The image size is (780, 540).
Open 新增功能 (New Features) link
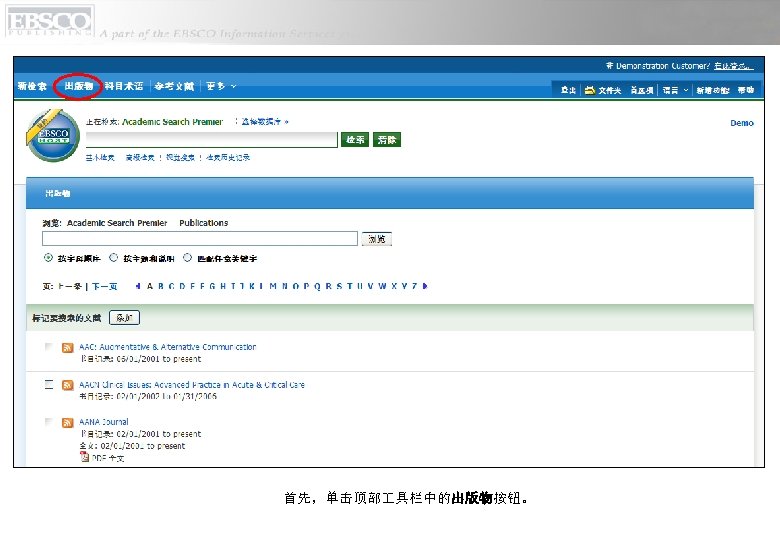pyautogui.click(x=712, y=90)
